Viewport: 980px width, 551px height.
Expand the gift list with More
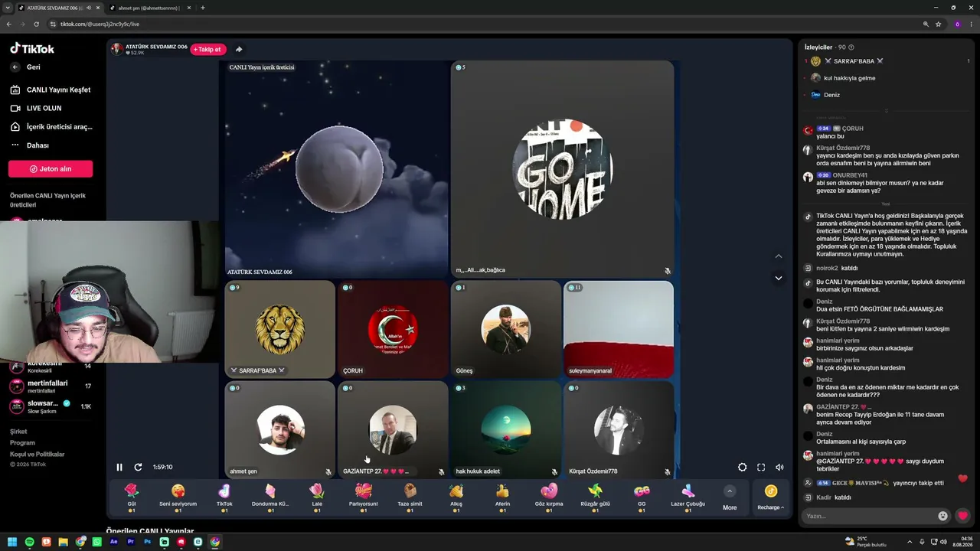coord(730,497)
